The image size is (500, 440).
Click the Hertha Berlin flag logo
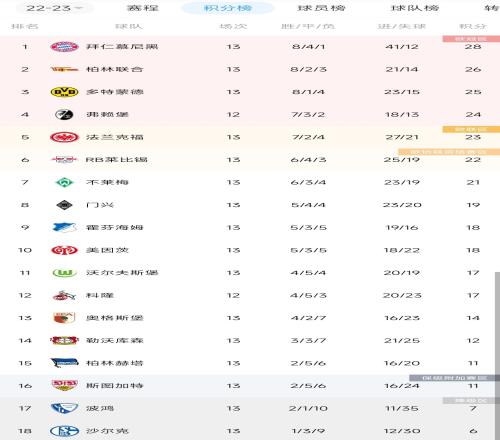click(64, 363)
